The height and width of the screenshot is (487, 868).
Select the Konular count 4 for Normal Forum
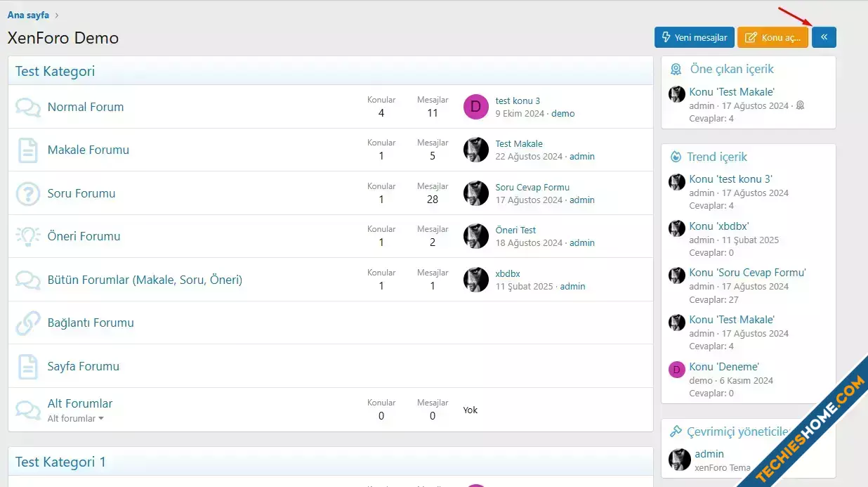tap(381, 113)
